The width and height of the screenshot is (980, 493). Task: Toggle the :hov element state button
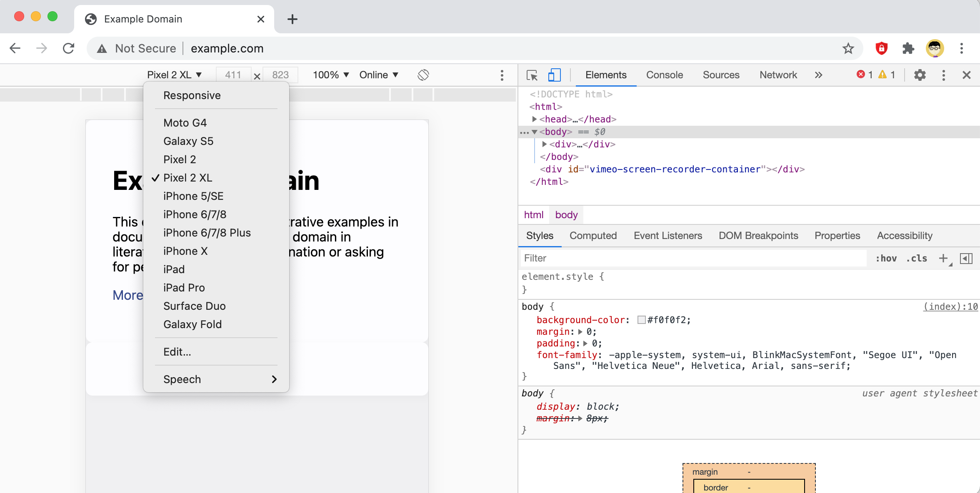[886, 258]
